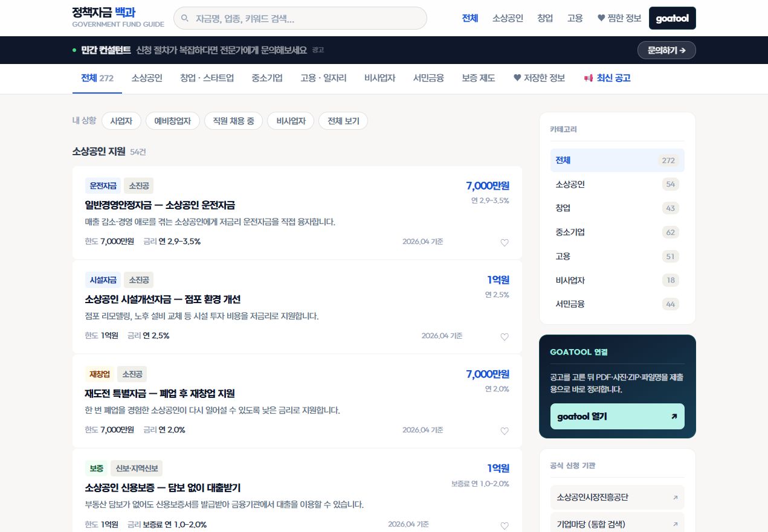Favorite the 소상공인 신용보증 card heart
768x532 pixels.
point(505,525)
